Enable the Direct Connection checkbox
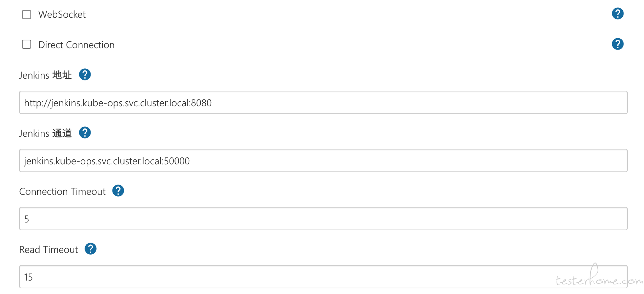Screen dimensions: 644x294 tap(27, 45)
